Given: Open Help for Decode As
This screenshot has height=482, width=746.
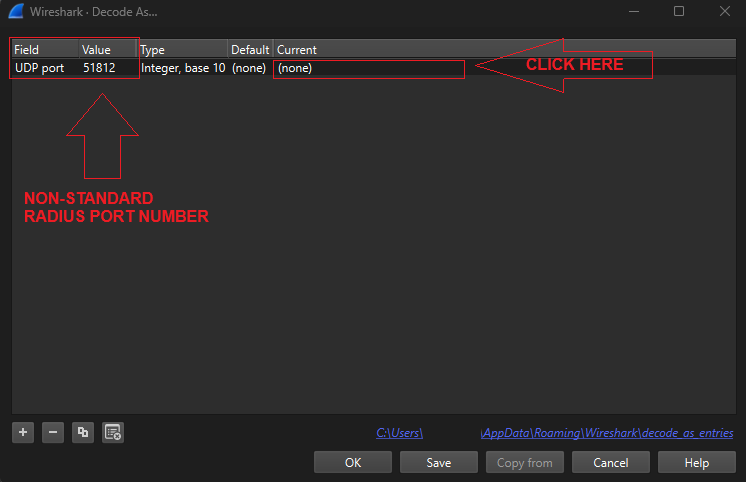Looking at the screenshot, I should coord(696,463).
